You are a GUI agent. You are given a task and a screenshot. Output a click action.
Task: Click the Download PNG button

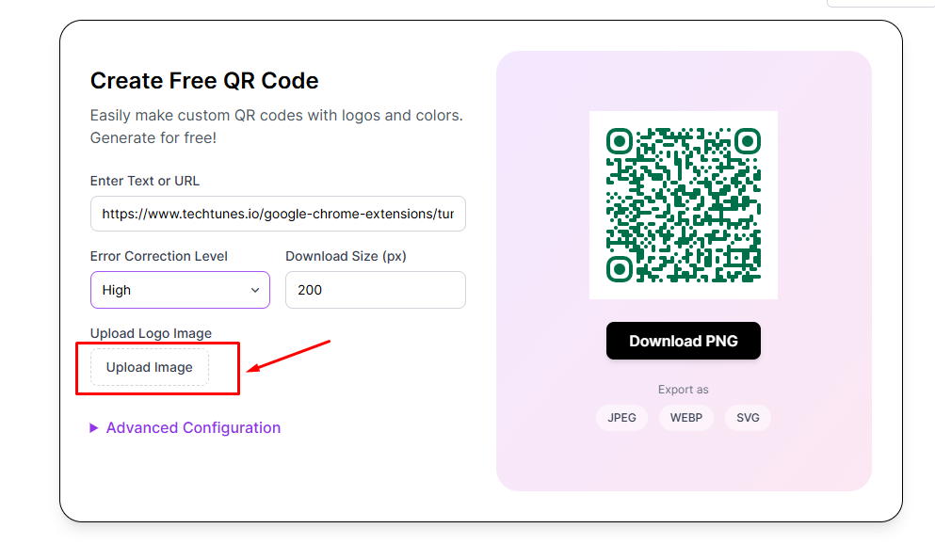[684, 341]
